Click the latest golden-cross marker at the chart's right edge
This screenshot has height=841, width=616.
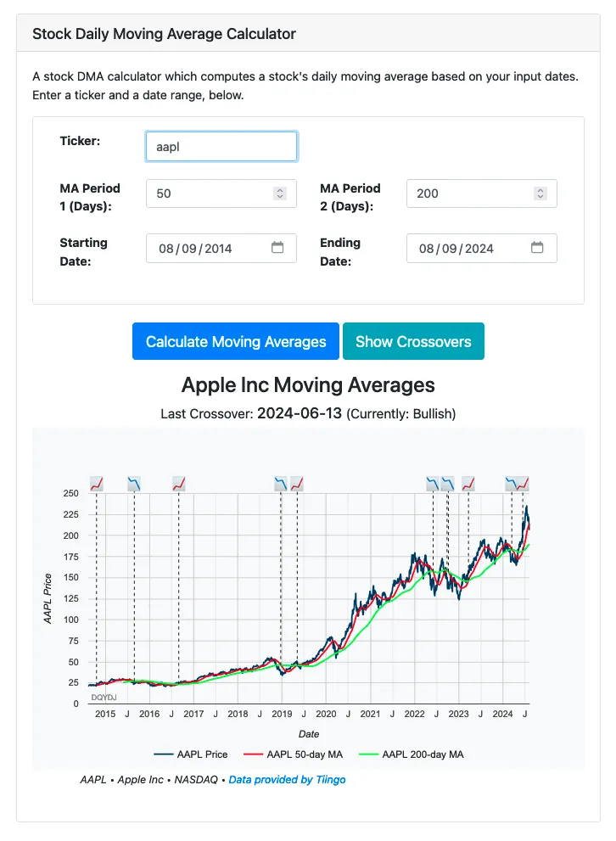click(524, 481)
